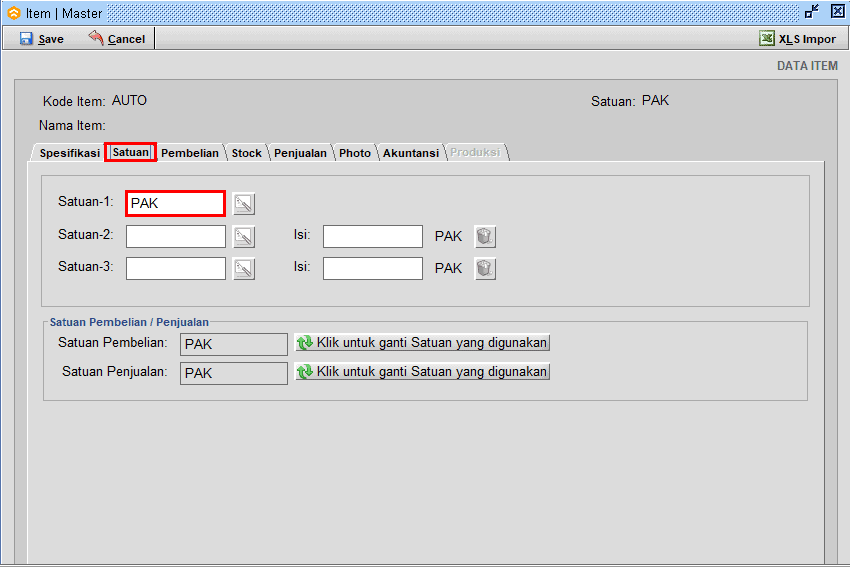
Task: Click into the Satuan-3 input field
Action: pyautogui.click(x=176, y=268)
